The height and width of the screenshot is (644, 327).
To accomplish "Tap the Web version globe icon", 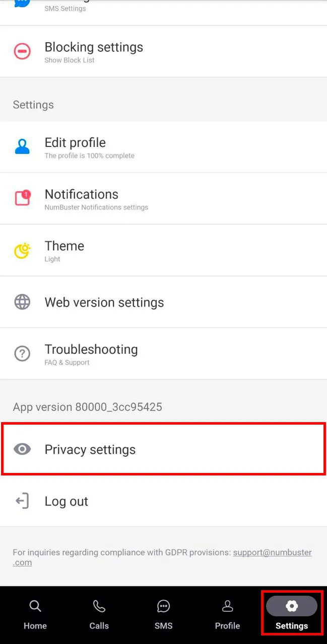I will pyautogui.click(x=22, y=302).
